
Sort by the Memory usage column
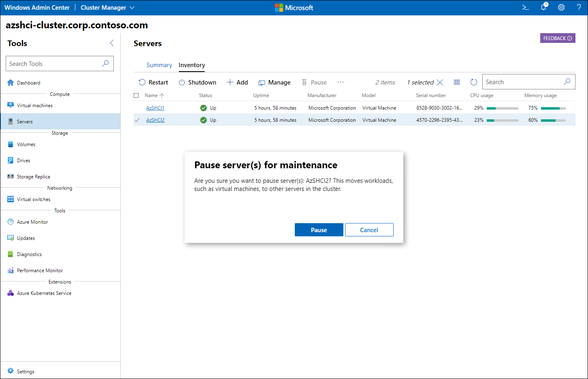(540, 95)
